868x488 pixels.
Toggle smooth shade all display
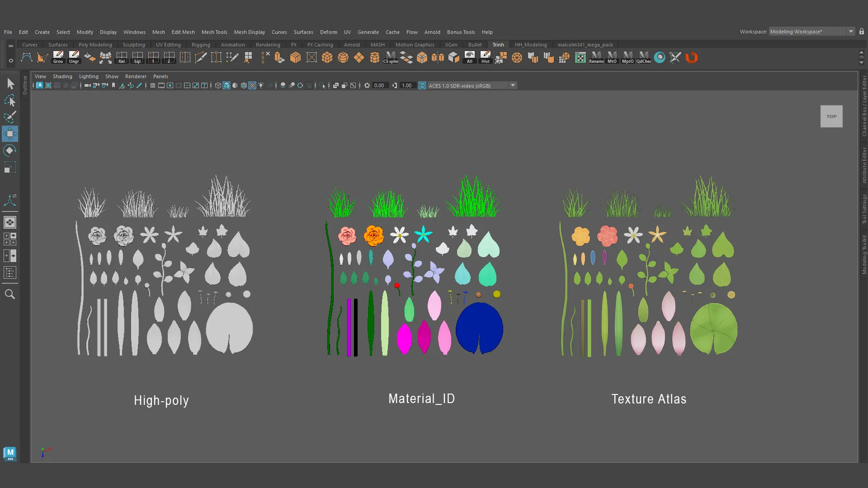point(227,85)
